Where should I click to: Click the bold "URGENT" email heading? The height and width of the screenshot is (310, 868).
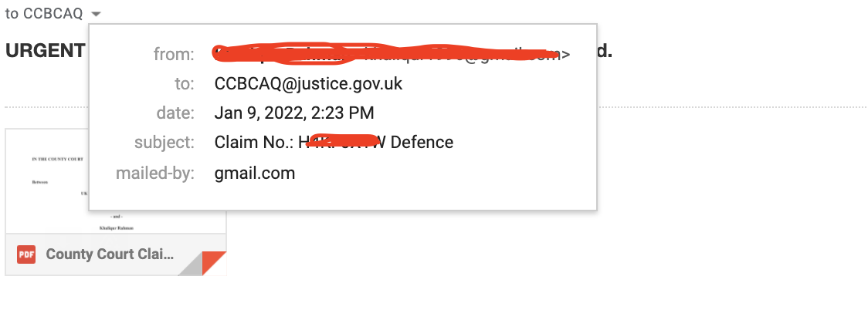[45, 51]
